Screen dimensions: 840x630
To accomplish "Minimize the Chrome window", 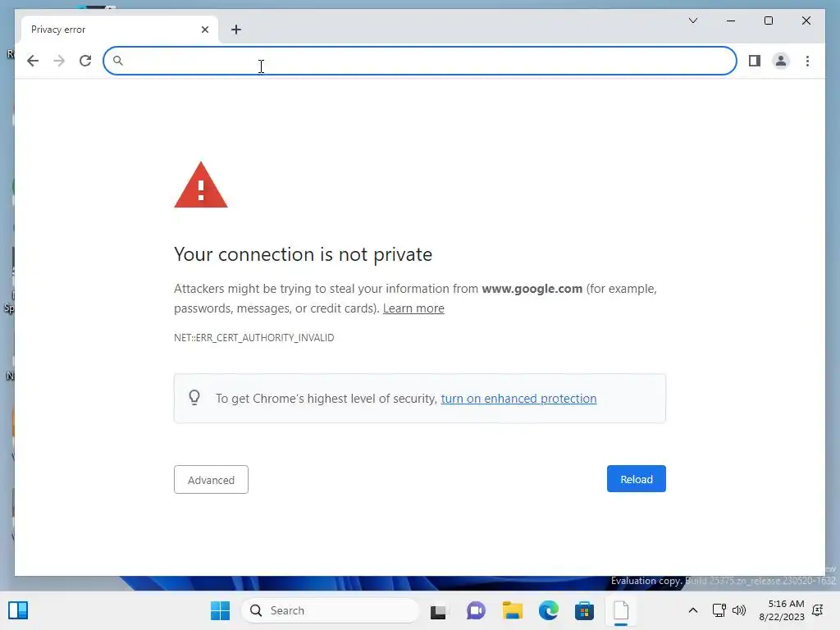I will (x=731, y=21).
